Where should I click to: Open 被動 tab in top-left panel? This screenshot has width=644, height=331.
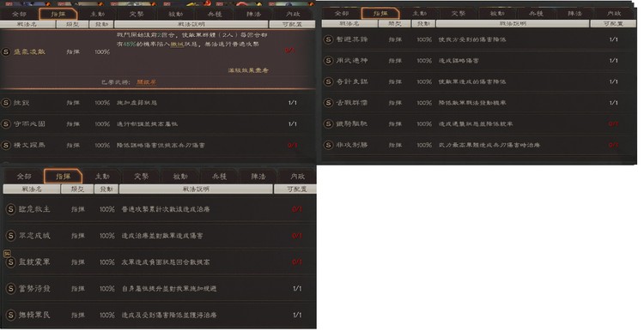tap(176, 14)
